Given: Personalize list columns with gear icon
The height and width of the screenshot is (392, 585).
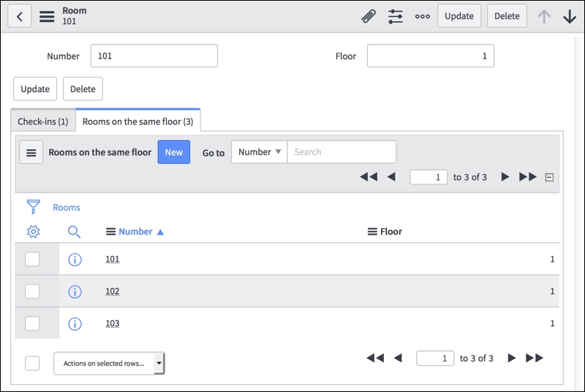Looking at the screenshot, I should click(x=33, y=232).
